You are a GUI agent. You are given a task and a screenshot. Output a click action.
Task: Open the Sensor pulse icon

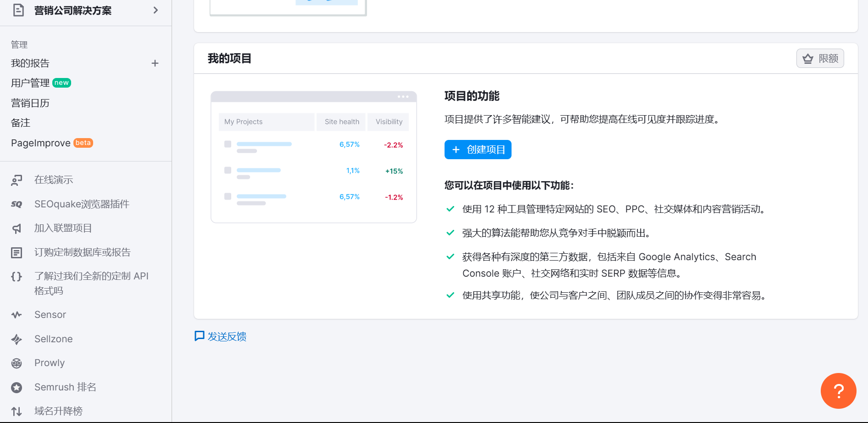pyautogui.click(x=17, y=315)
